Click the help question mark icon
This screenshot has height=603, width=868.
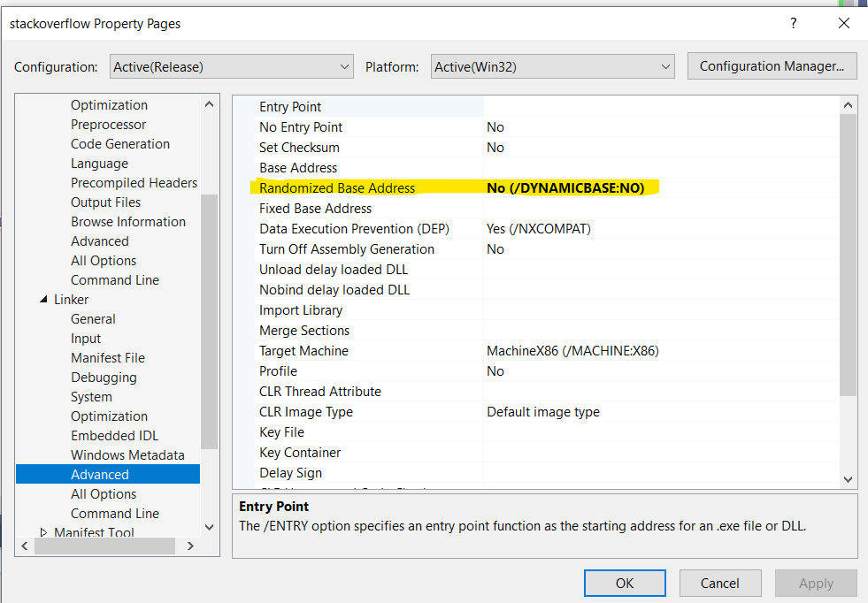(792, 24)
